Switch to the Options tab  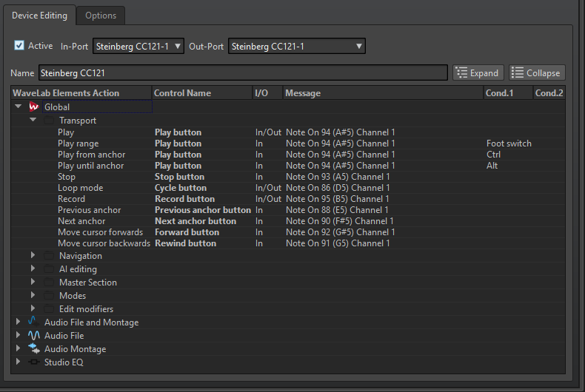tap(101, 16)
